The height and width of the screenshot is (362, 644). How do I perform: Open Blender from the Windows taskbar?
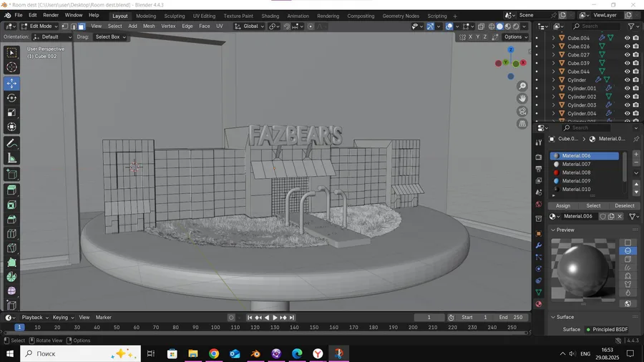[x=255, y=353]
